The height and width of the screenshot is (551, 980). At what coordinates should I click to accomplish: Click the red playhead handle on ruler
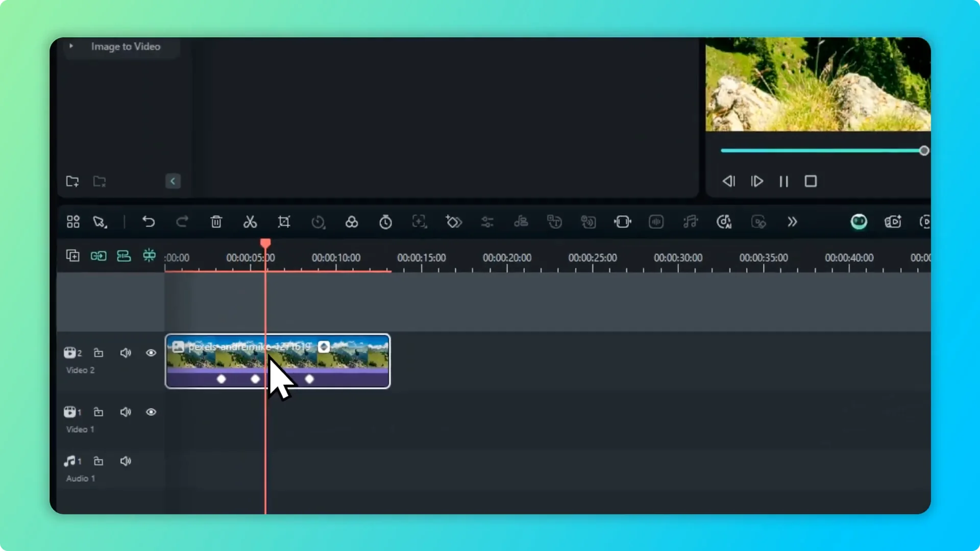click(265, 243)
